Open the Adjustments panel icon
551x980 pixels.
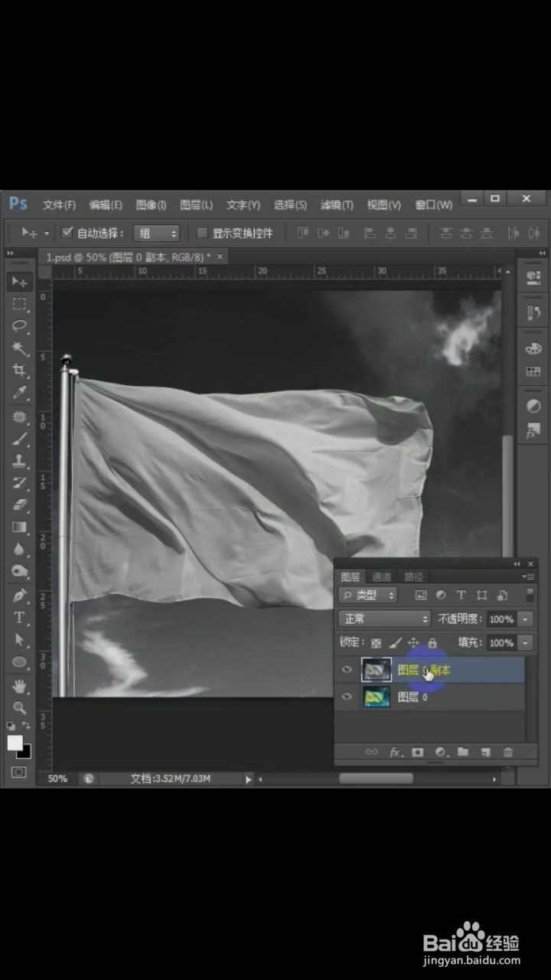[533, 407]
